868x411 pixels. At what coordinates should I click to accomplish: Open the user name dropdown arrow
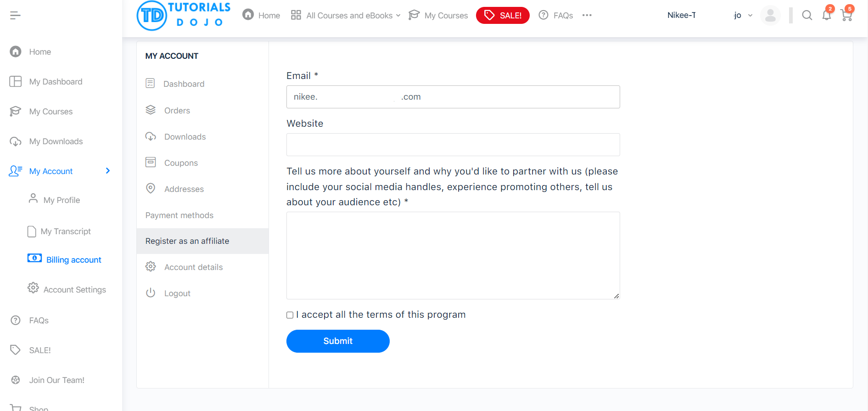click(x=750, y=16)
